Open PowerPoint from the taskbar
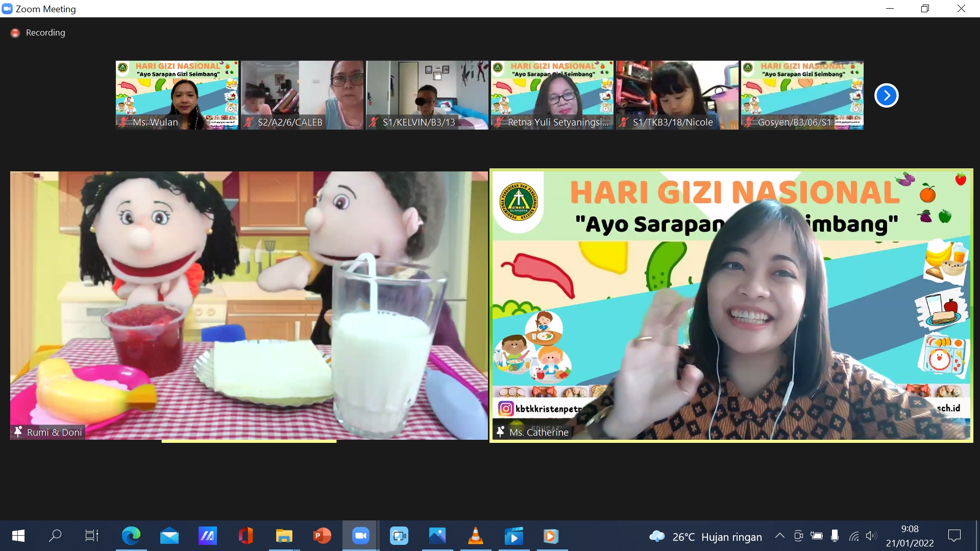Image resolution: width=980 pixels, height=551 pixels. pos(322,536)
